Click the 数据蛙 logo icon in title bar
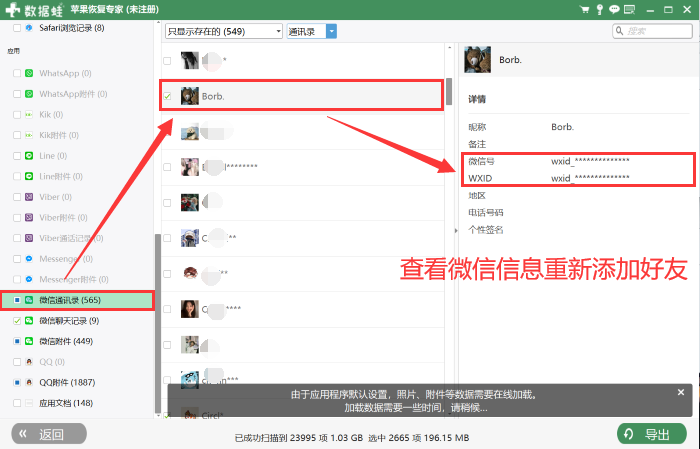 pos(12,9)
